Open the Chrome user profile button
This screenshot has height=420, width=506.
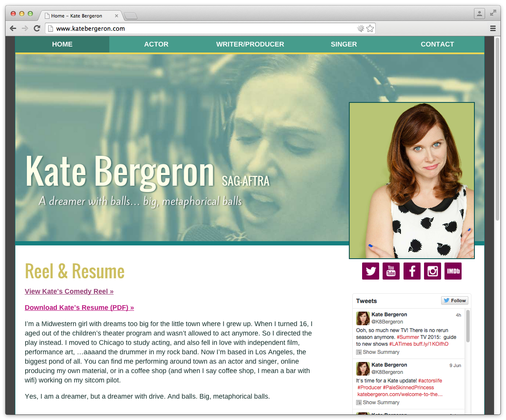pyautogui.click(x=480, y=14)
